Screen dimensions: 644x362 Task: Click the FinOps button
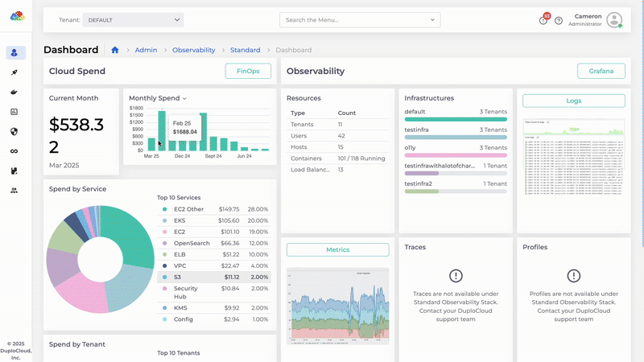click(x=248, y=71)
